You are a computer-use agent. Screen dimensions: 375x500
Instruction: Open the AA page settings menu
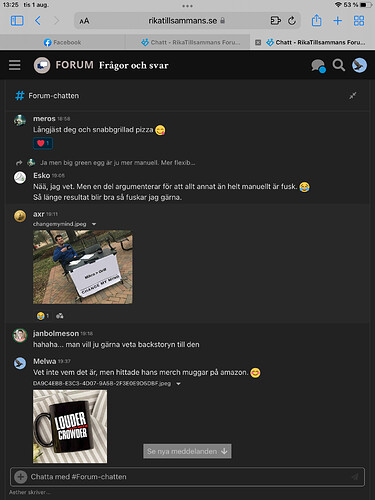pos(84,21)
